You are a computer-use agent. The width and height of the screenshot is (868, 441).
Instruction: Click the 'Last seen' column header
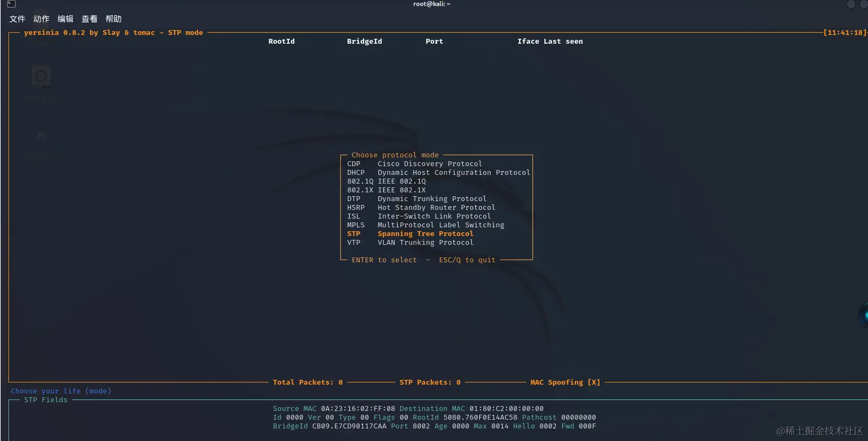(563, 42)
